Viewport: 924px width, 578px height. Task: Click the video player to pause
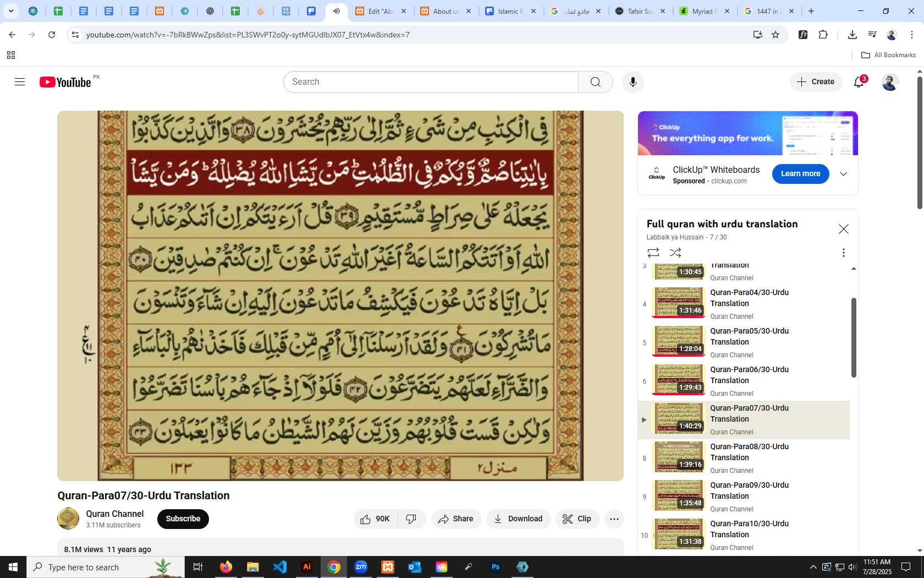[x=340, y=296]
